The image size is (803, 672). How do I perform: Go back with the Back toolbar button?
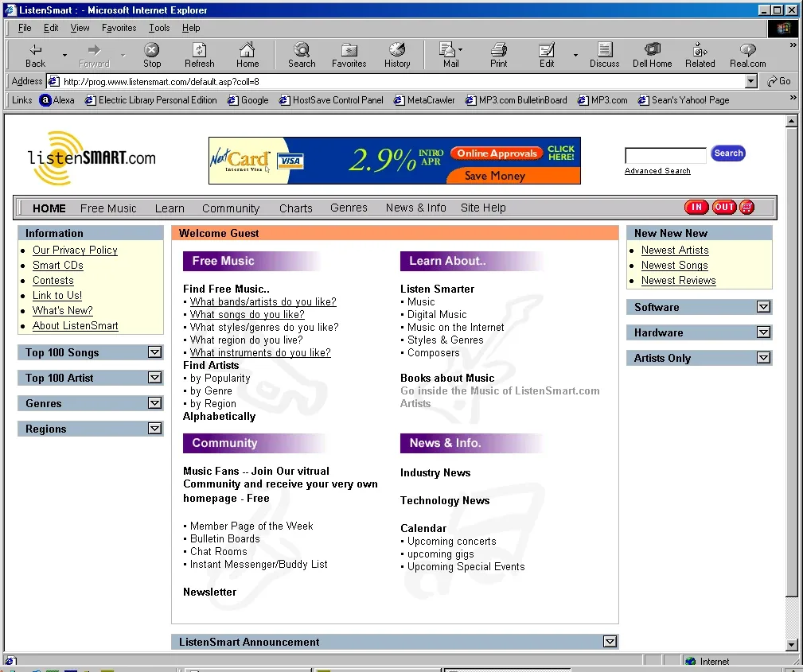[x=35, y=56]
